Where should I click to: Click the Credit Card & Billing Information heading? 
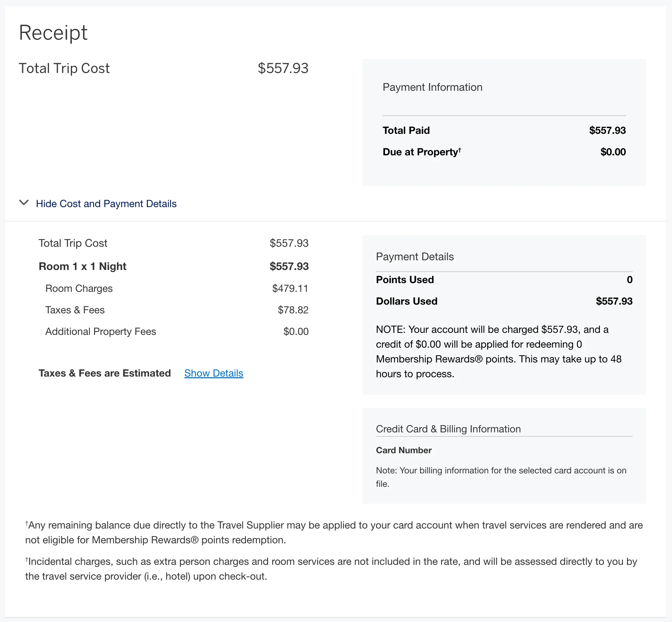pyautogui.click(x=448, y=429)
